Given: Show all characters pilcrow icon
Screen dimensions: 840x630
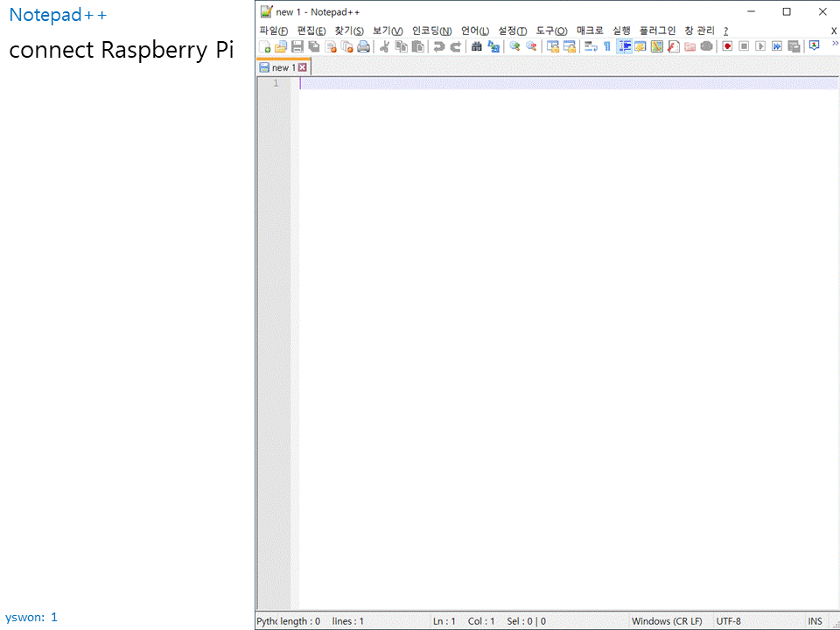Looking at the screenshot, I should [607, 46].
